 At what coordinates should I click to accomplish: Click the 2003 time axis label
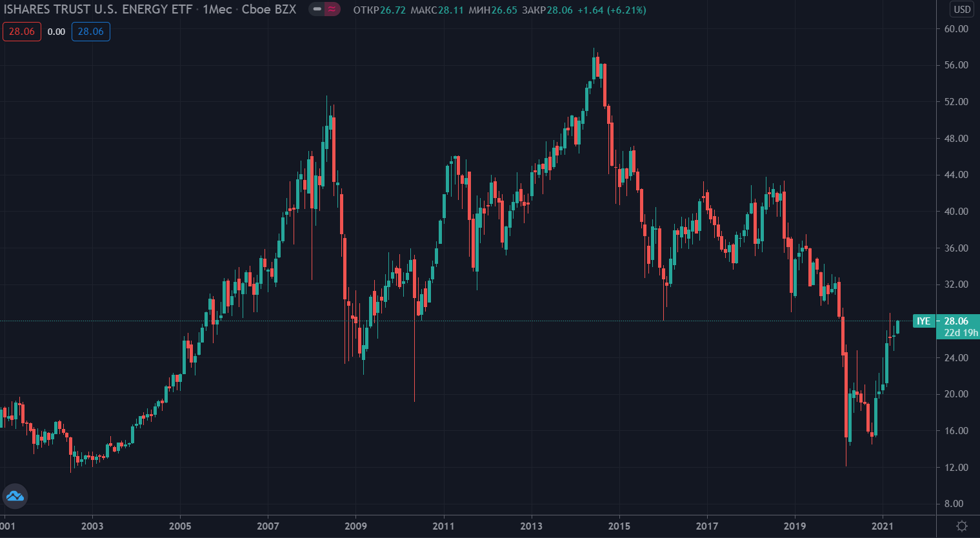click(92, 526)
